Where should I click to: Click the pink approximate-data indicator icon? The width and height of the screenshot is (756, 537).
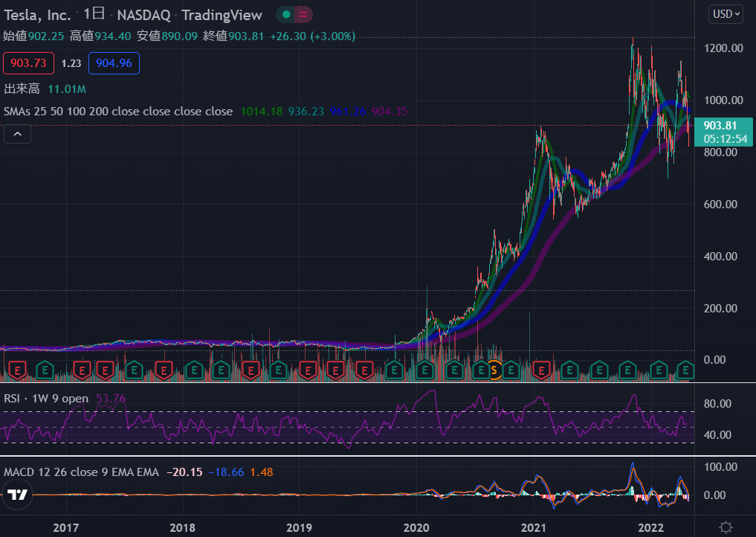pyautogui.click(x=303, y=14)
